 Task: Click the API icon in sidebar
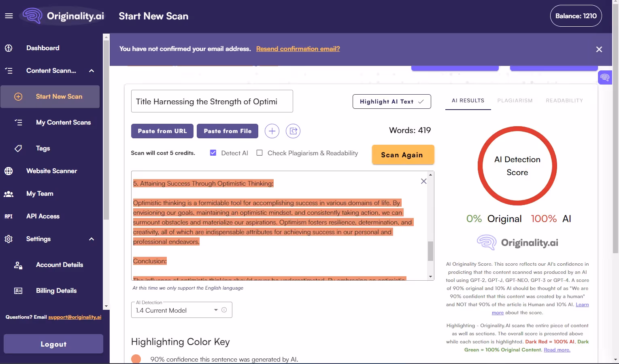click(9, 216)
